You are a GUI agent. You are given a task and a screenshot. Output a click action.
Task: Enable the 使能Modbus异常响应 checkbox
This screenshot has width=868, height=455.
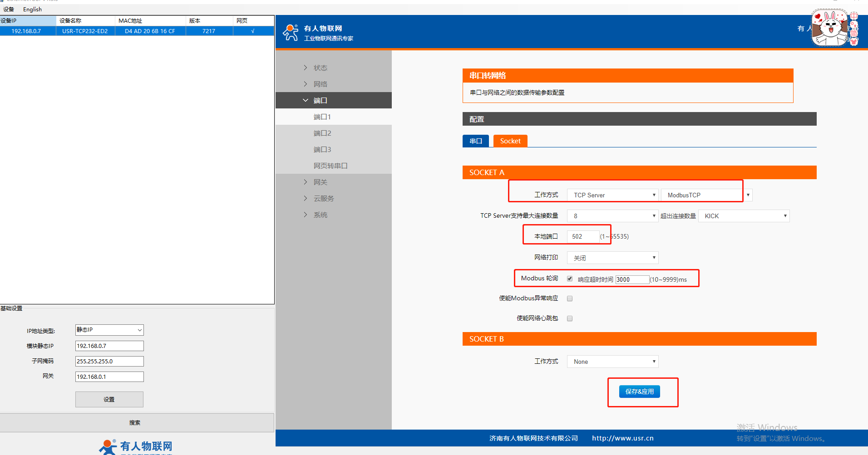(x=570, y=298)
